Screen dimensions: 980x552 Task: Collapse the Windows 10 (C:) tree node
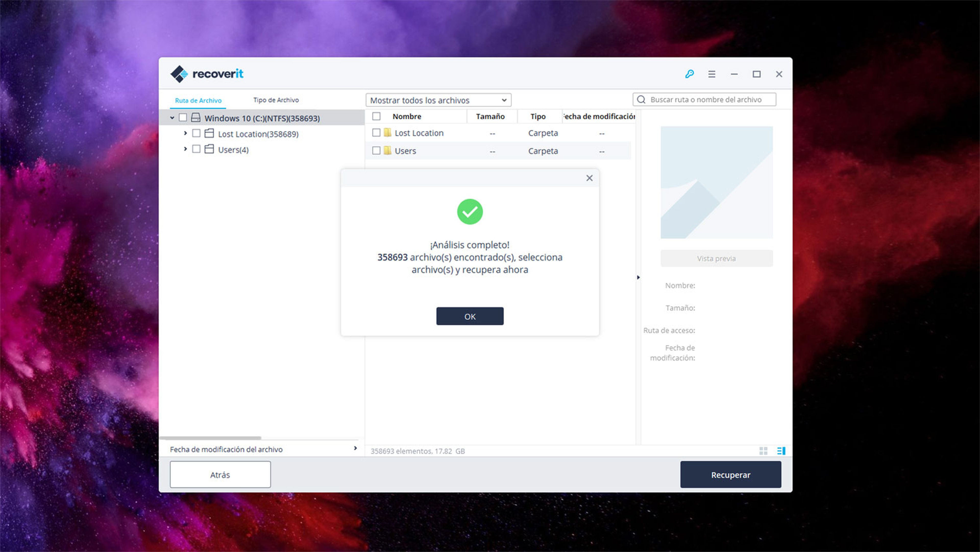pyautogui.click(x=172, y=118)
